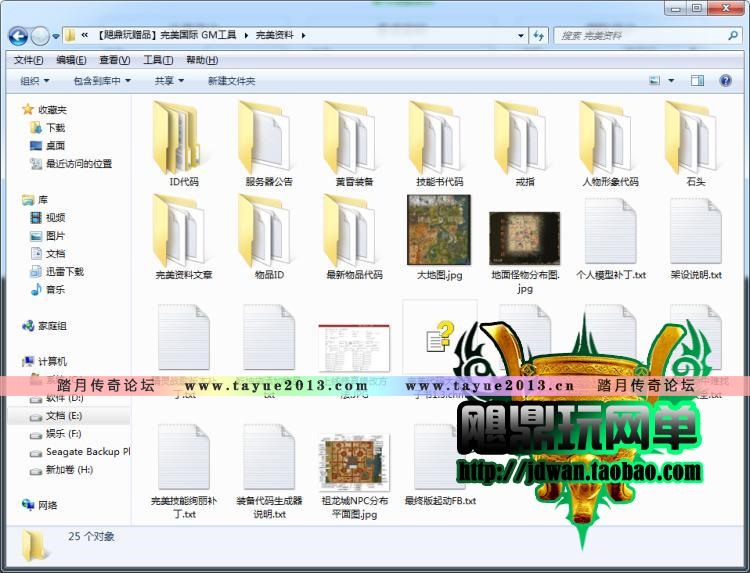750x573 pixels.
Task: Click the 新建文件夹 button
Action: 232,81
